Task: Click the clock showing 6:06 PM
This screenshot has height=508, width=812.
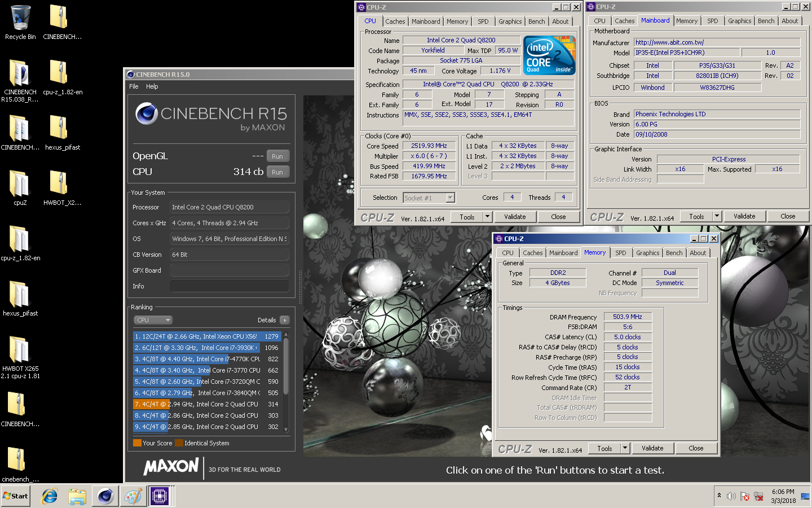Action: [783, 492]
